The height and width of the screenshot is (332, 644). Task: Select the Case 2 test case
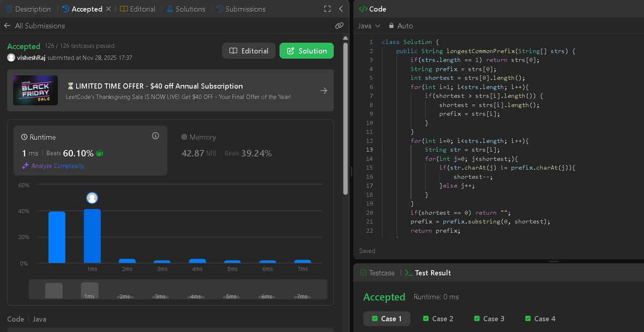[438, 318]
